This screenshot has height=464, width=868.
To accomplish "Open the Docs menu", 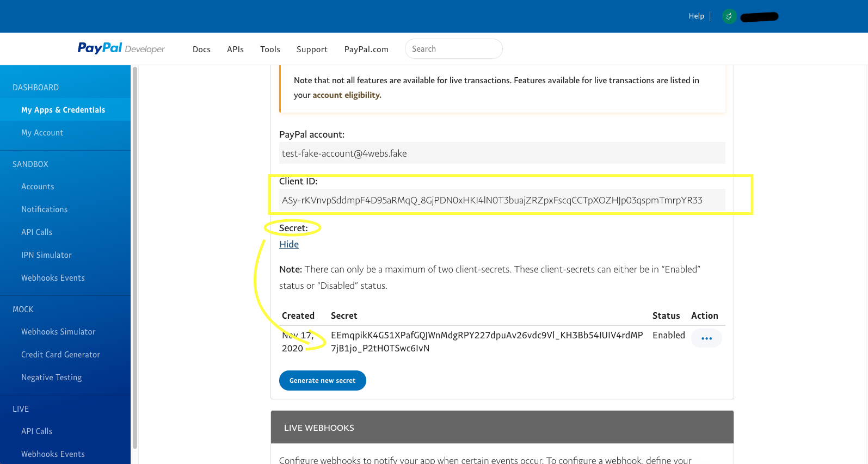I will coord(201,49).
